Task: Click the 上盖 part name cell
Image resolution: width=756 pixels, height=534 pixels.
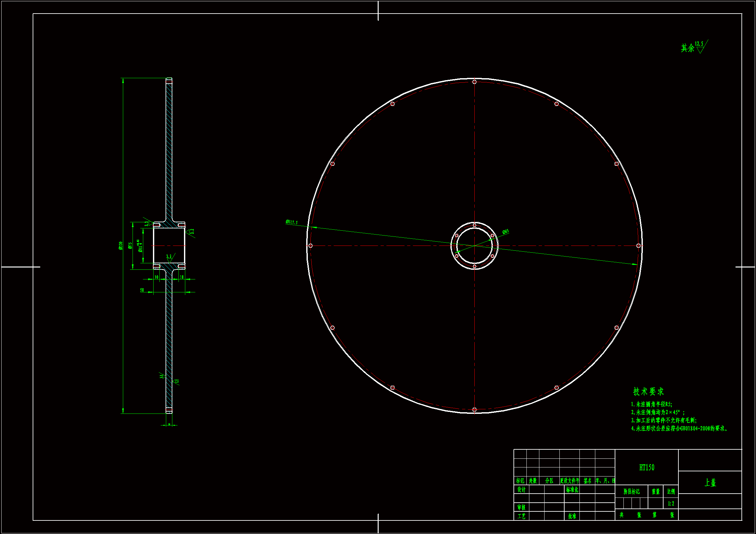Action: [x=710, y=483]
